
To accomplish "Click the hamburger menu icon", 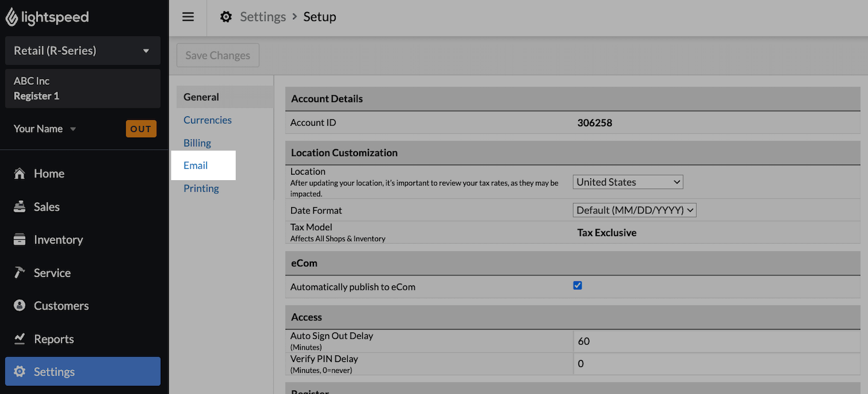I will (187, 17).
